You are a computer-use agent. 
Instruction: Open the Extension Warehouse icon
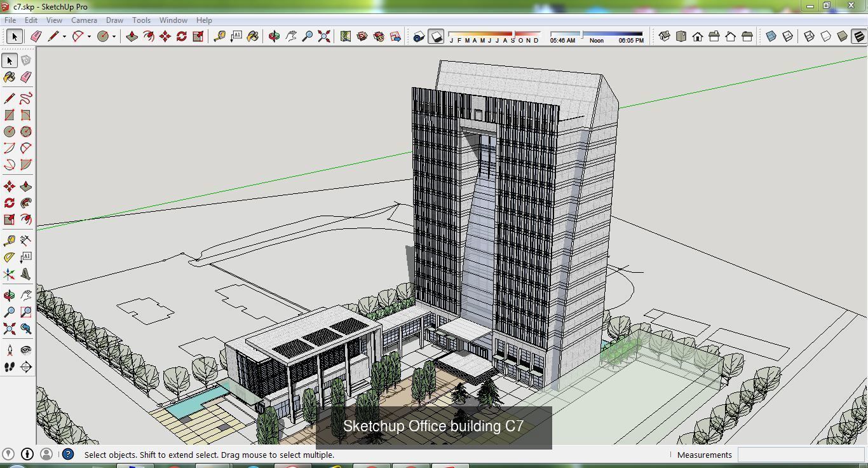pos(379,36)
